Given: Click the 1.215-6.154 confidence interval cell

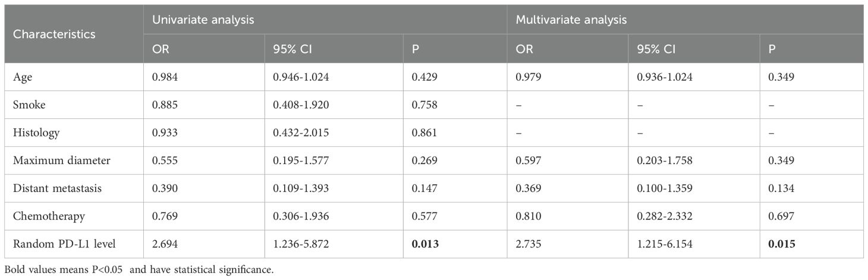Looking at the screenshot, I should pyautogui.click(x=660, y=244).
